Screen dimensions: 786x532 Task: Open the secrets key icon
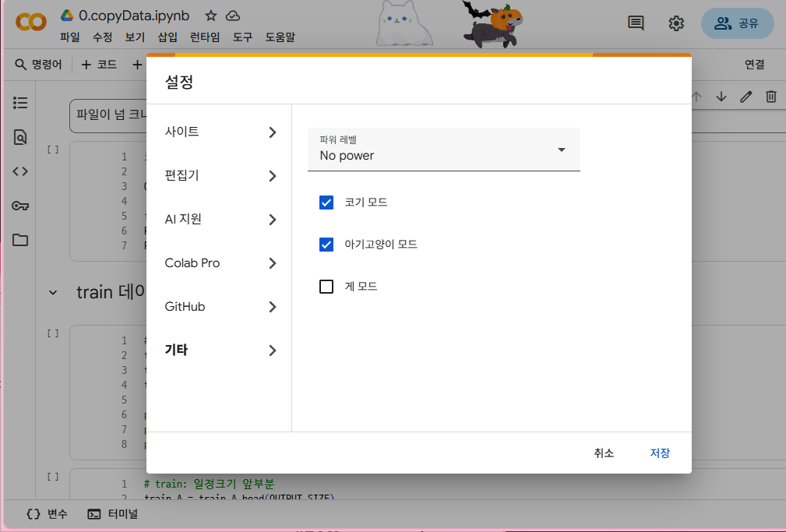(20, 206)
